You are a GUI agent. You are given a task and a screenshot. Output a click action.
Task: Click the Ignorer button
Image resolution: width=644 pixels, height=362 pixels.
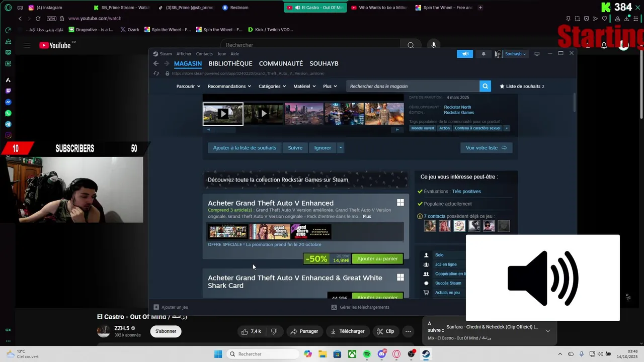[x=323, y=148]
